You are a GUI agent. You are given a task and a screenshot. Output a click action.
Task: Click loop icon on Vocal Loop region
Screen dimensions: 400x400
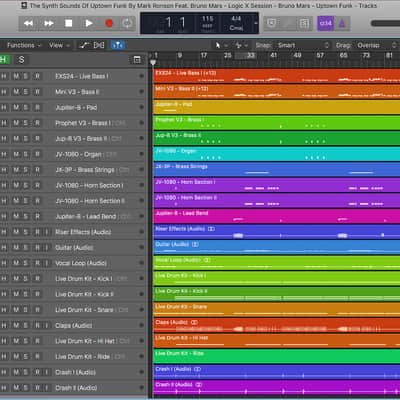(207, 260)
